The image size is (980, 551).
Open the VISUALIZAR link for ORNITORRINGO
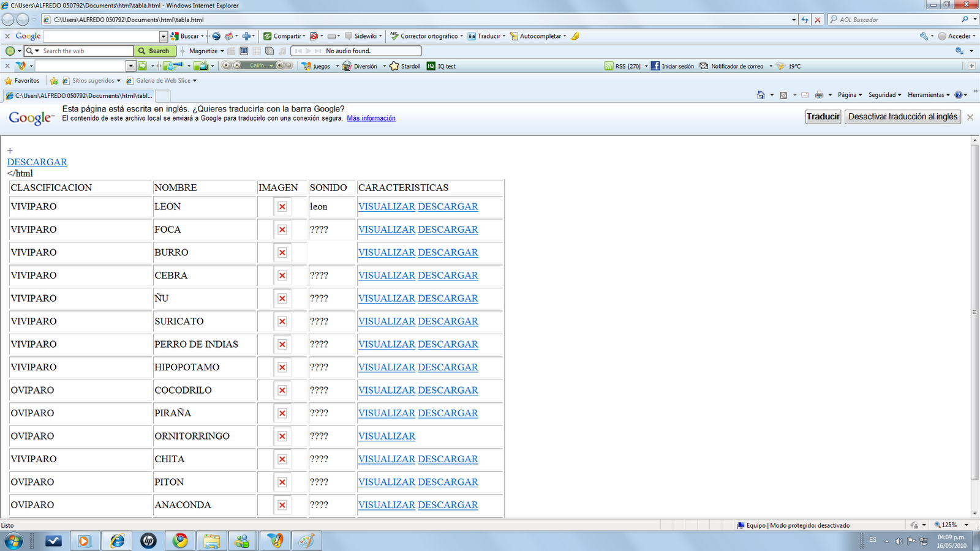tap(386, 437)
